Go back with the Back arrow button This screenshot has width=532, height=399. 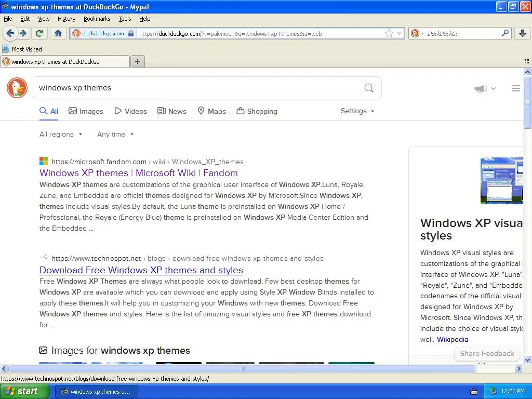pyautogui.click(x=10, y=33)
